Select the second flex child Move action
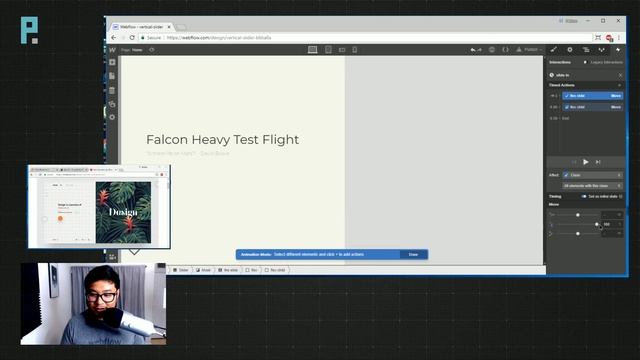640x360 pixels. [x=593, y=107]
